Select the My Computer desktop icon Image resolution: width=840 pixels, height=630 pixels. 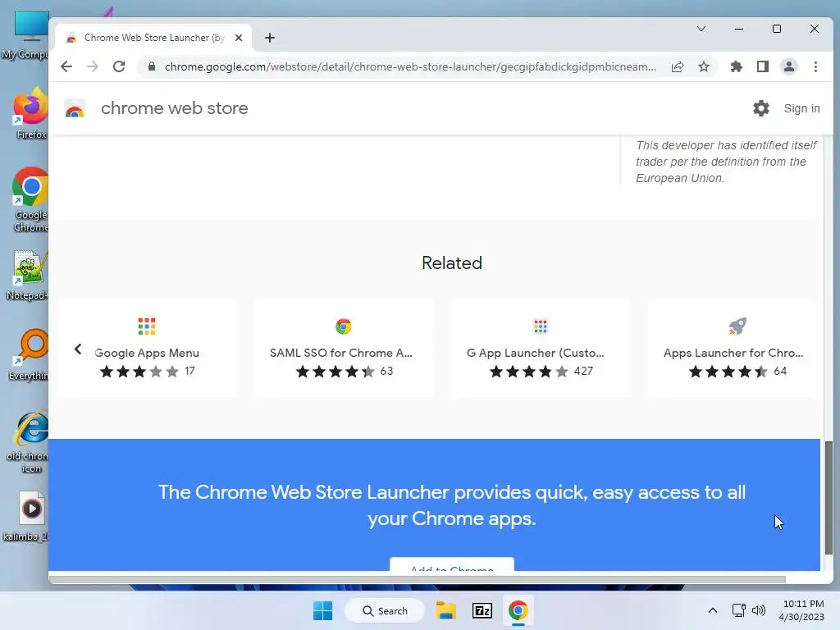[x=27, y=34]
